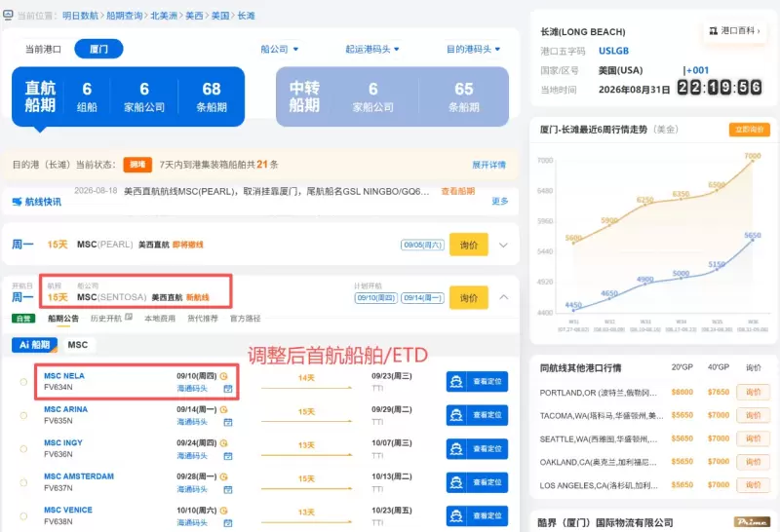Click 询价 for LOS ANGELES,CA row
Viewport: 780px width, 532px height.
click(x=753, y=485)
